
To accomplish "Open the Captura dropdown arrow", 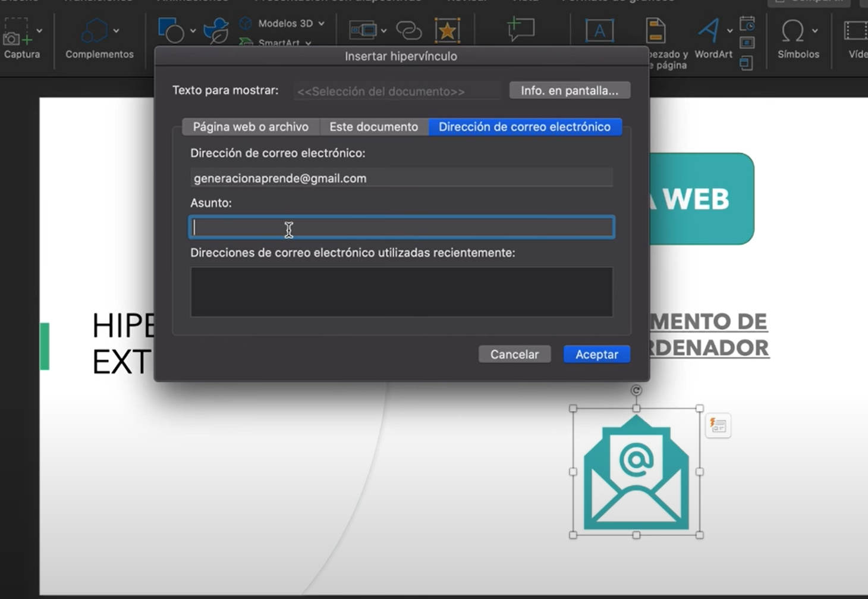I will [x=39, y=31].
